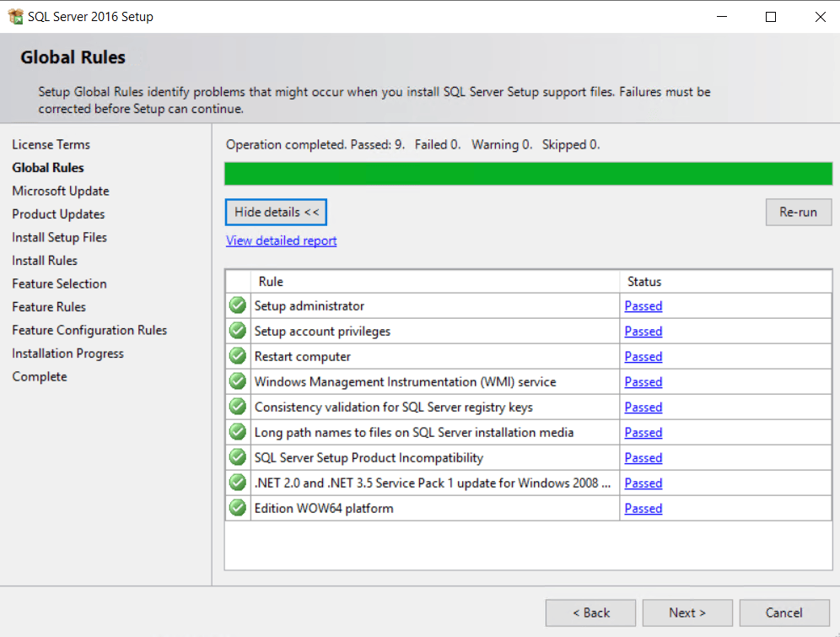Select Microsoft Update in the sidebar
The height and width of the screenshot is (637, 840).
[x=60, y=191]
